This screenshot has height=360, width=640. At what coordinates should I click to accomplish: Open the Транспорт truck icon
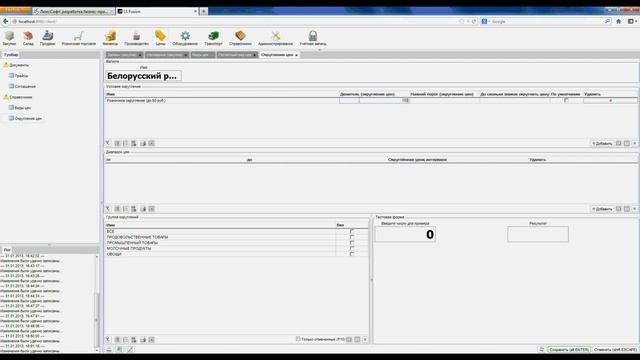click(213, 36)
